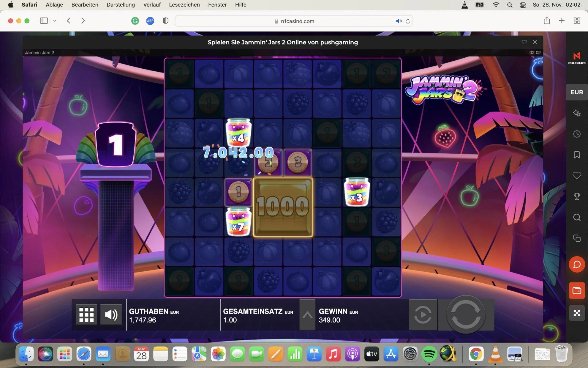Open the Ablage menu
The width and height of the screenshot is (588, 368).
54,5
